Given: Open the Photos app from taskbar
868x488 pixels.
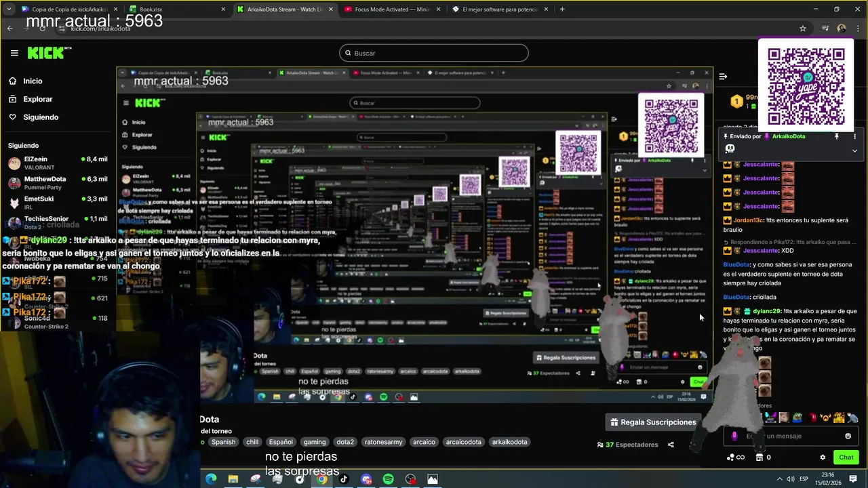Looking at the screenshot, I should [x=433, y=479].
